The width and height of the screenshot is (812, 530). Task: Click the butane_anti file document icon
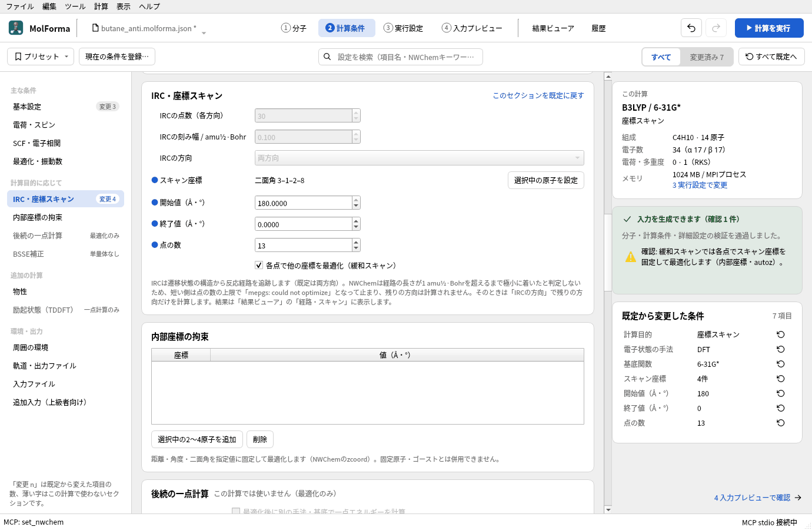(95, 28)
